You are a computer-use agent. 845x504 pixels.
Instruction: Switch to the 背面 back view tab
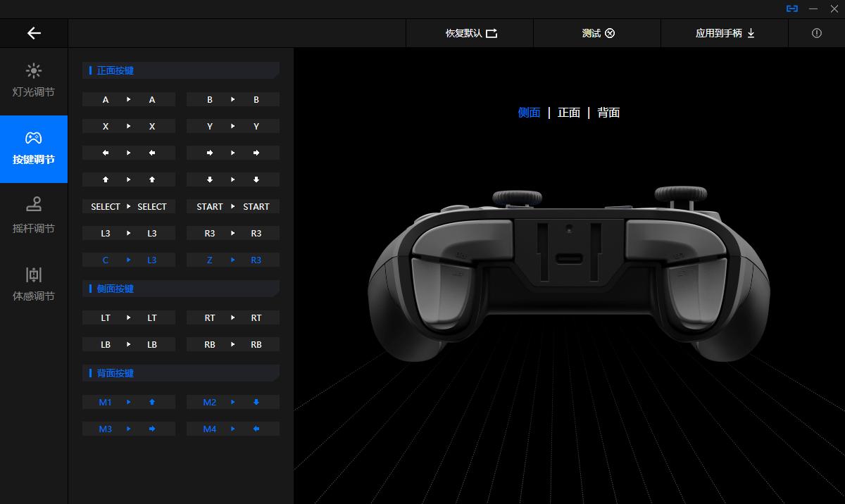(608, 113)
